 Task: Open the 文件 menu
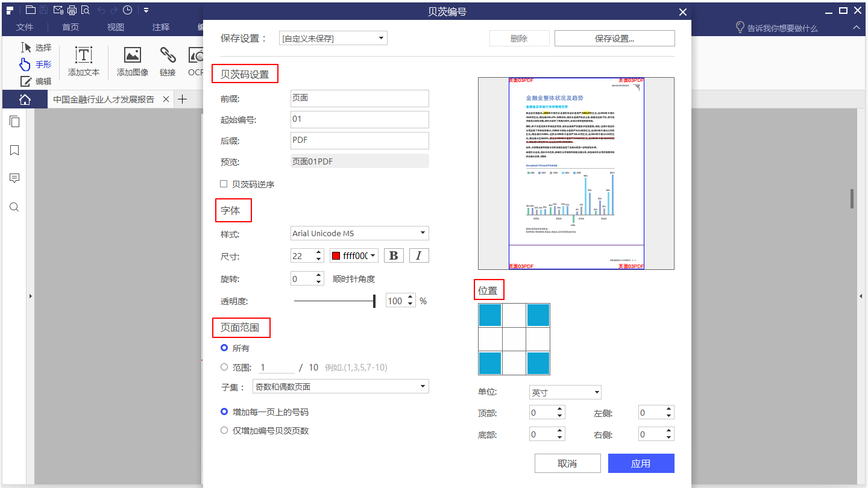coord(25,27)
